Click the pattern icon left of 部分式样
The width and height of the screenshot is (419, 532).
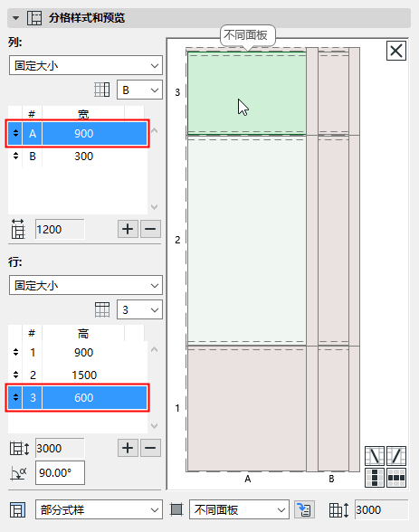coord(17,509)
